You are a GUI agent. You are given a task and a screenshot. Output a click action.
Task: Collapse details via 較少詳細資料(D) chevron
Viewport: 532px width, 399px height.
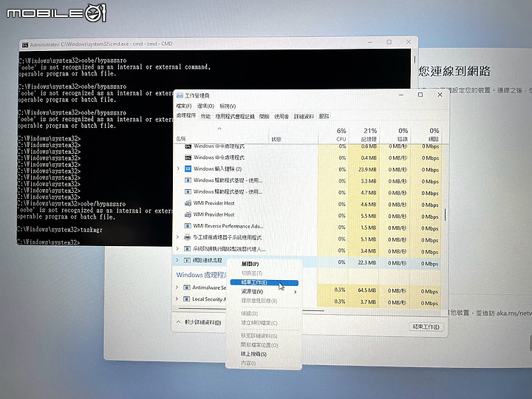point(179,322)
